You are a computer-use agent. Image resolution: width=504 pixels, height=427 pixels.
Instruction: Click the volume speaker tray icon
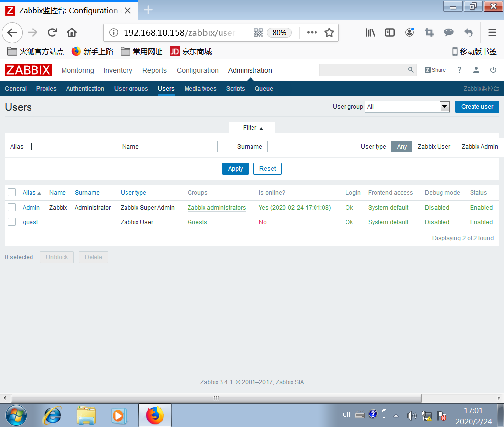[x=411, y=415]
